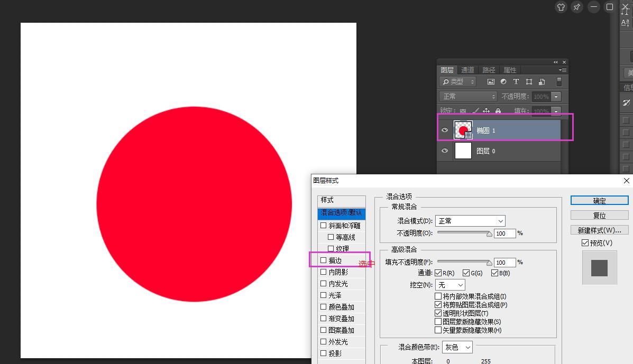
Task: Click the pin icon in the title bar
Action: point(577,7)
